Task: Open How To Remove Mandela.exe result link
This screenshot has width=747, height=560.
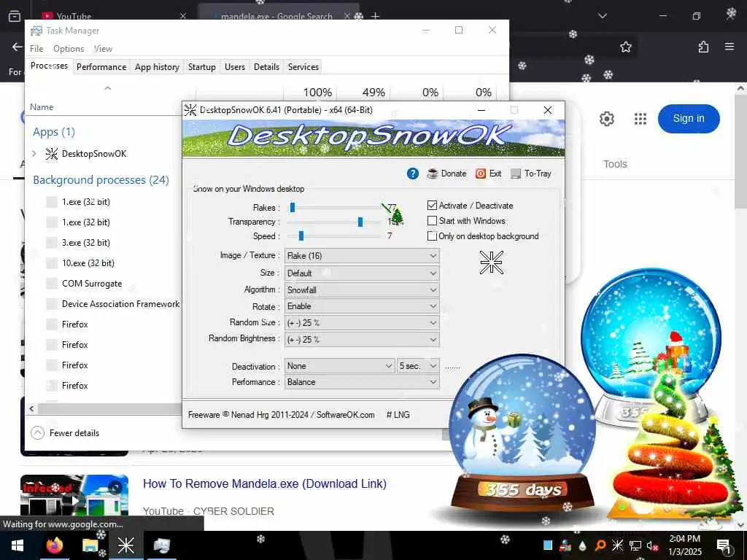Action: (x=264, y=484)
